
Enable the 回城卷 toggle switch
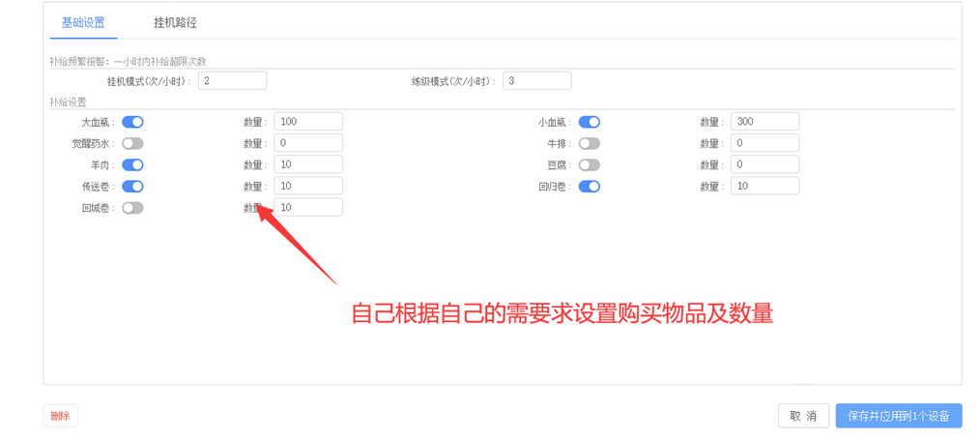pyautogui.click(x=132, y=207)
